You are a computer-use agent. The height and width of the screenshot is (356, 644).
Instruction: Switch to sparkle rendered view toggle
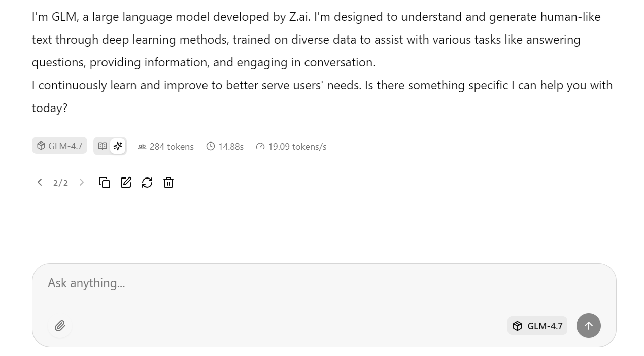(x=118, y=146)
